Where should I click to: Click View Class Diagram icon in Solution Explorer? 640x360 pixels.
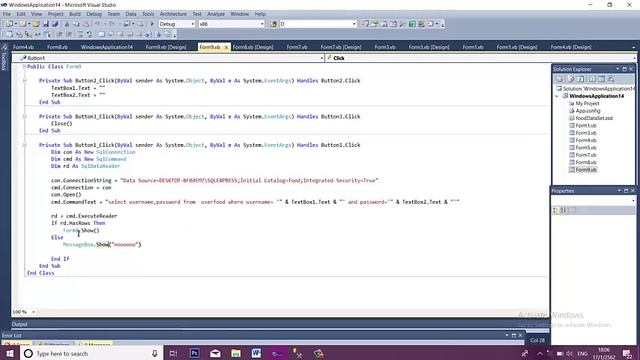tap(611, 79)
